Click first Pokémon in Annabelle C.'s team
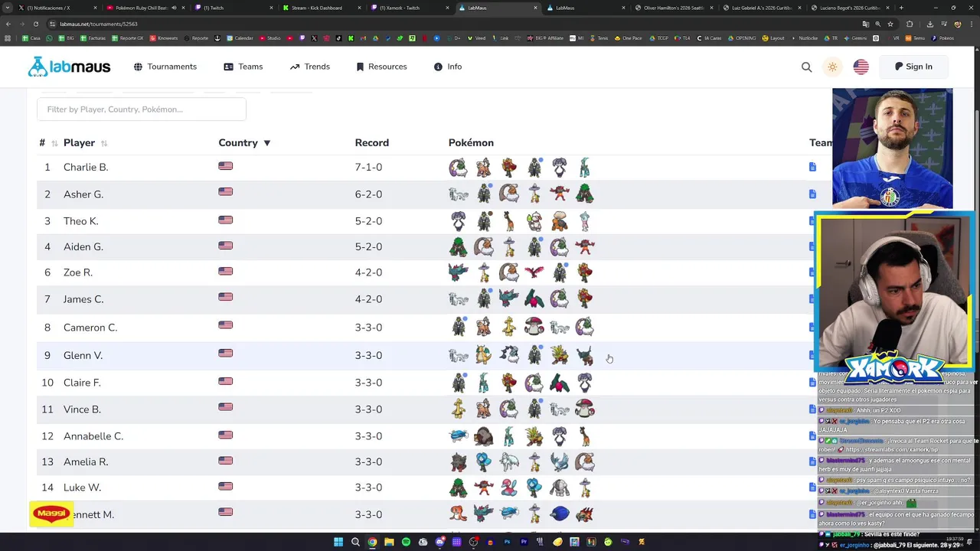This screenshot has height=551, width=980. click(x=458, y=436)
